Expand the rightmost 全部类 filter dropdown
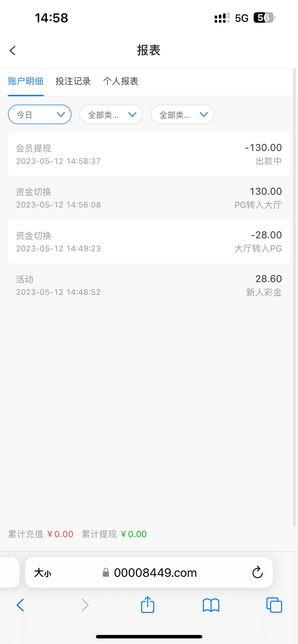Image resolution: width=298 pixels, height=644 pixels. 182,115
